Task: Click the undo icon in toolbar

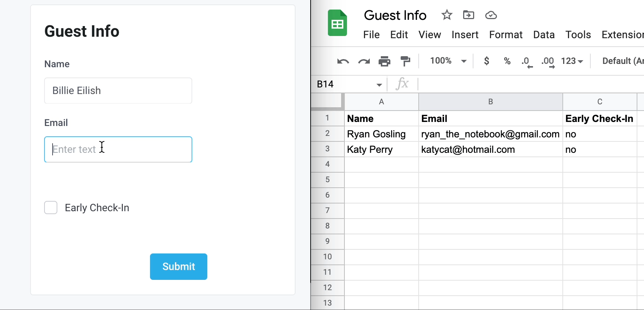Action: pyautogui.click(x=343, y=61)
